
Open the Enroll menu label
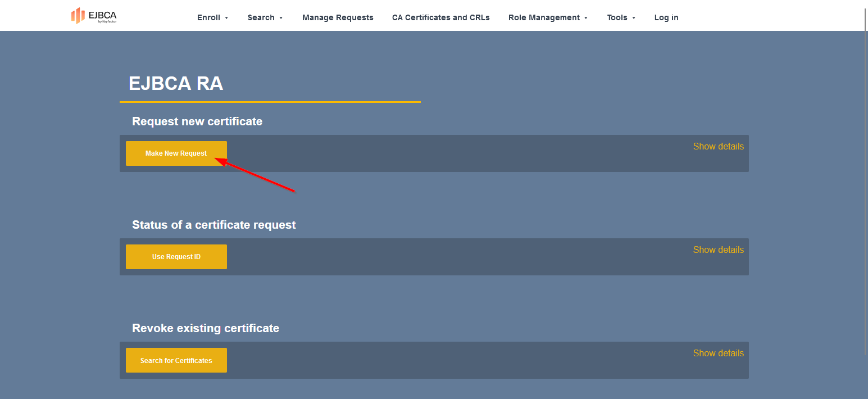click(x=208, y=17)
